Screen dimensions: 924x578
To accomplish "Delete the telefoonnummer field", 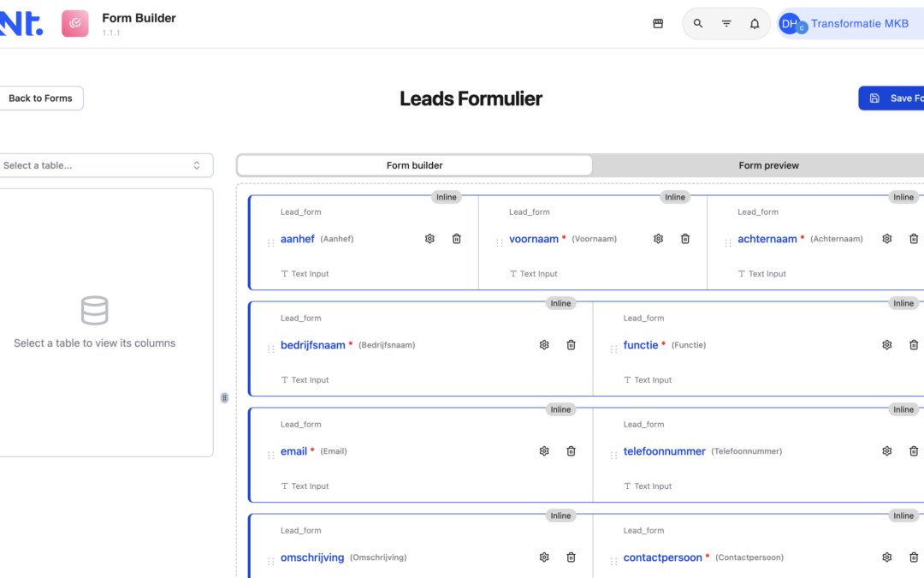I will (x=914, y=451).
